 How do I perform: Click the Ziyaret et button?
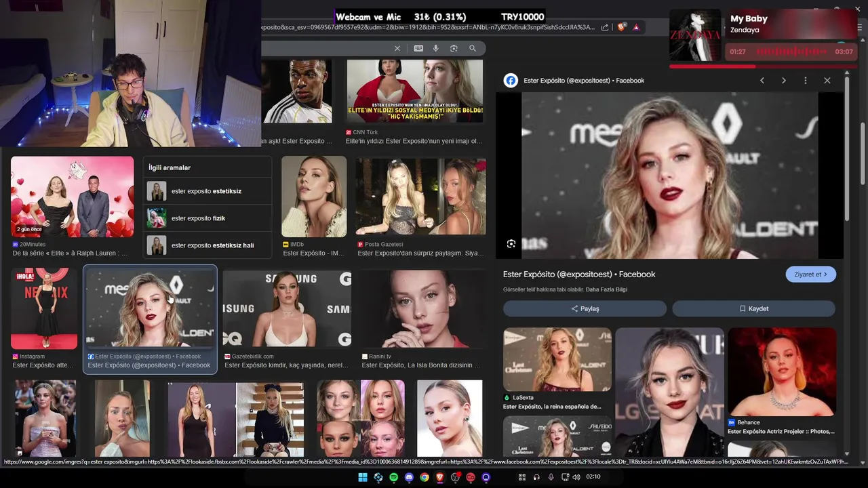(810, 274)
